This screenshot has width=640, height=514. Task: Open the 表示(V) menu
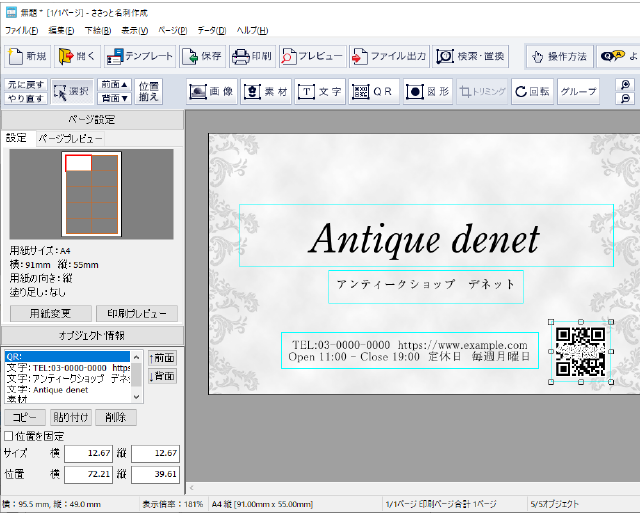pos(135,31)
